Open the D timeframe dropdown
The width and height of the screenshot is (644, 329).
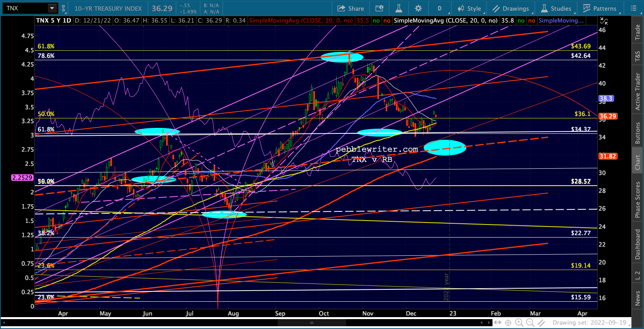(x=439, y=8)
